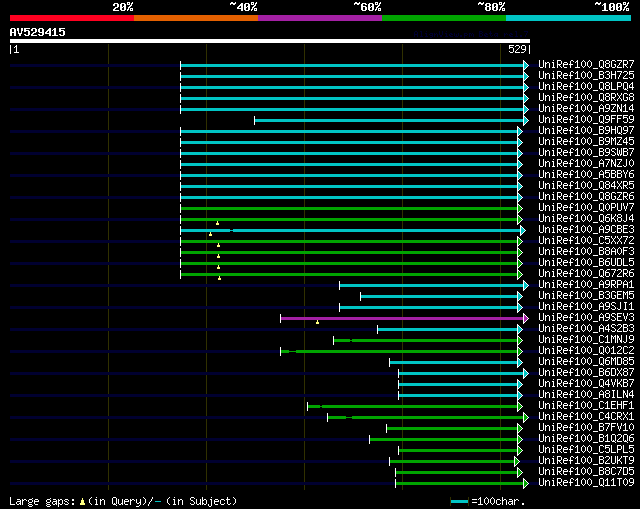
Task: Click UniRef100_A9SEV3 label
Action: (586, 318)
